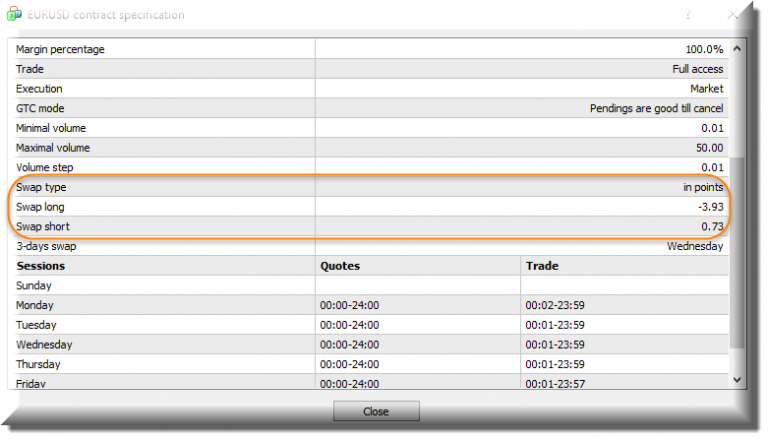The image size is (768, 440).
Task: Select the Swap short row label
Action: click(43, 226)
